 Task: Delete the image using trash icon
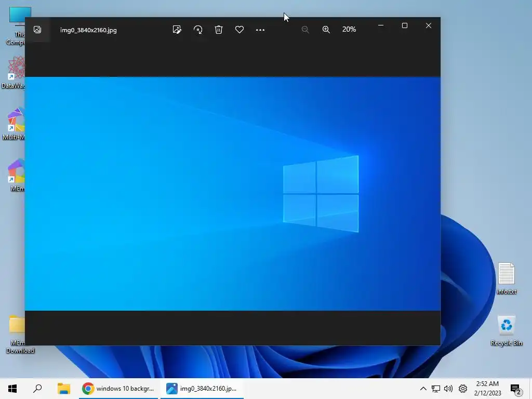(219, 30)
